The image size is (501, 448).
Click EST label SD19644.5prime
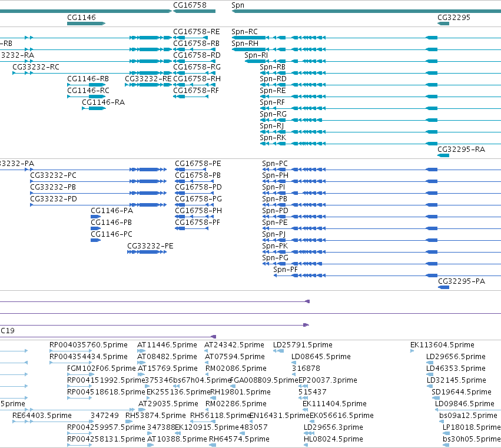coord(462,392)
